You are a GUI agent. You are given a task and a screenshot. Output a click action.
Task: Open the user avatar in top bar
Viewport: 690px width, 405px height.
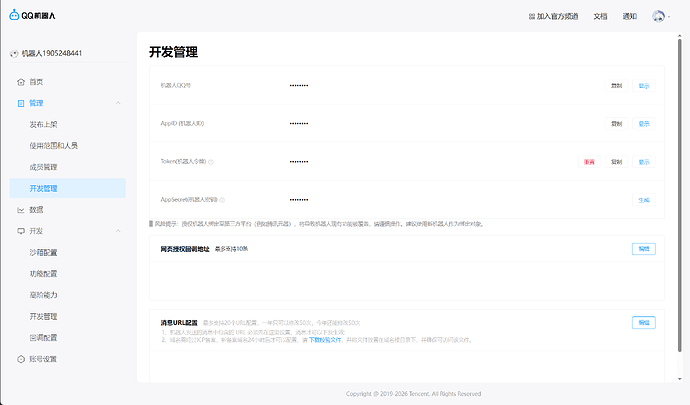pyautogui.click(x=658, y=16)
